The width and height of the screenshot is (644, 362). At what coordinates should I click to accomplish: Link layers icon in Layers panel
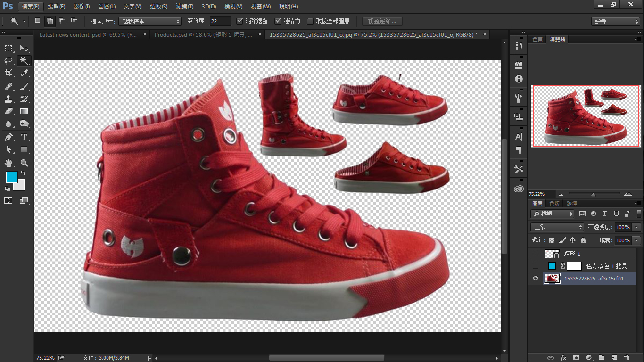pos(551,358)
